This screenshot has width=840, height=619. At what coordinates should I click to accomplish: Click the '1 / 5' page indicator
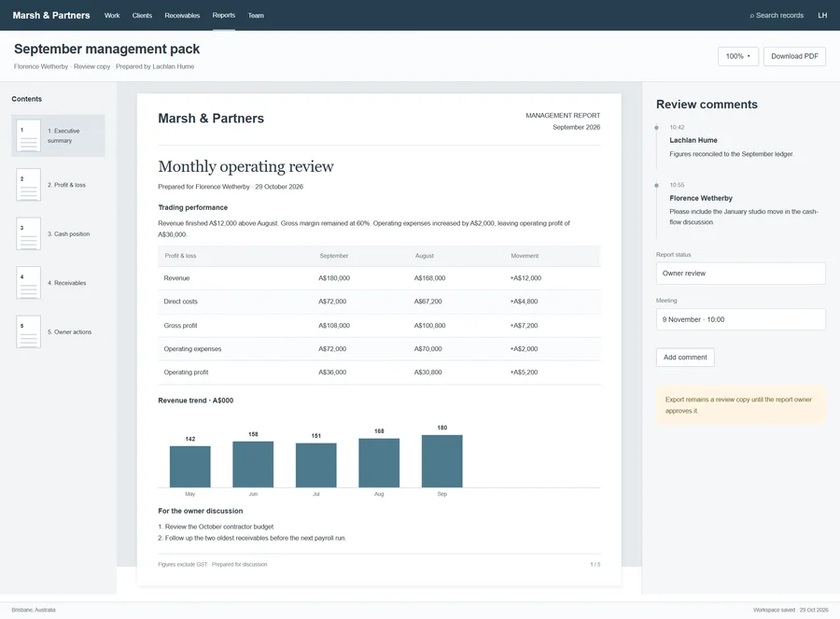click(x=595, y=564)
